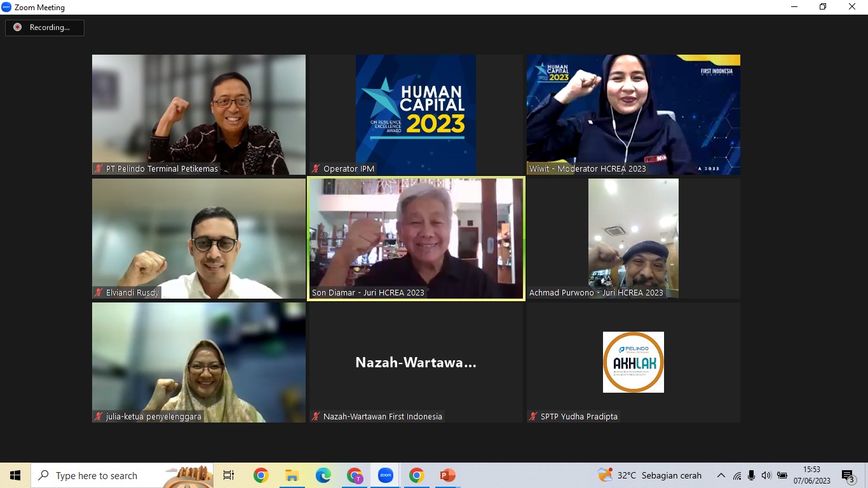Viewport: 868px width, 488px height.
Task: Click the 'Zoom Meeting' window title text
Action: [39, 8]
